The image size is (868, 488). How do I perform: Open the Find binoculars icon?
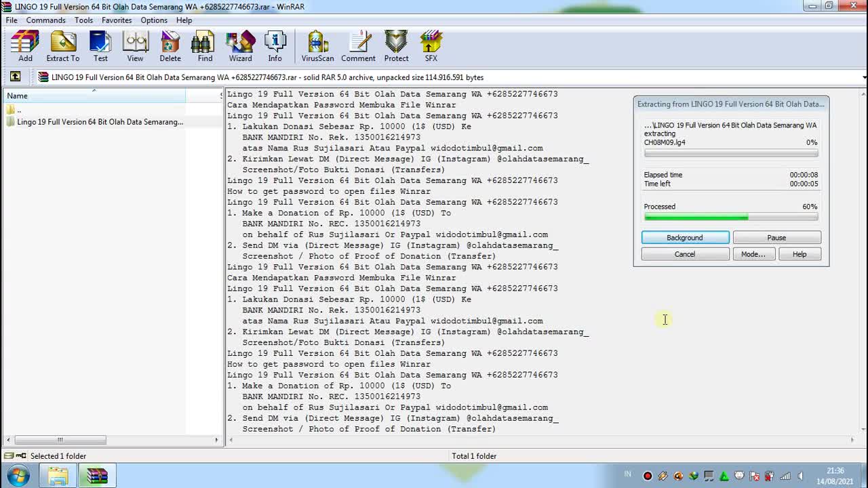(x=205, y=47)
